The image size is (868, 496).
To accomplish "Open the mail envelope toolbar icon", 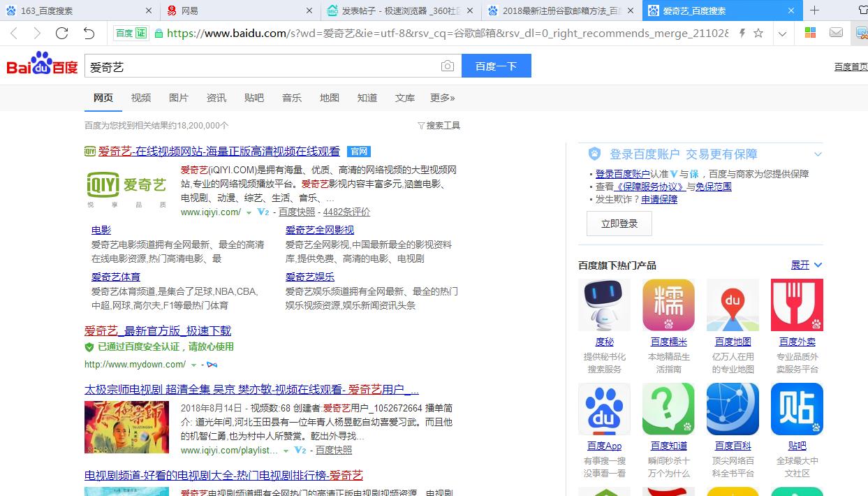I will (x=836, y=33).
